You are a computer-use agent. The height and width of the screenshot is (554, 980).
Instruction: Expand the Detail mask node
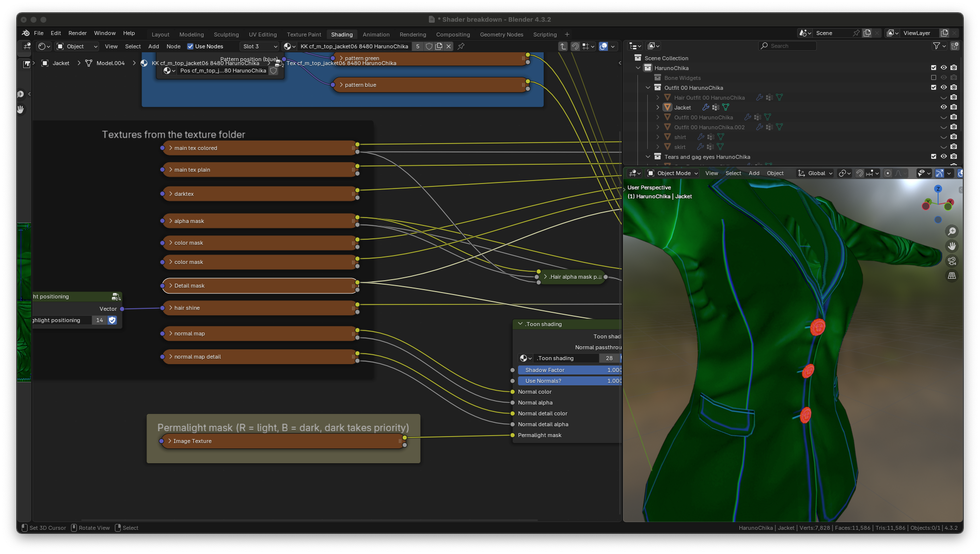pos(171,286)
